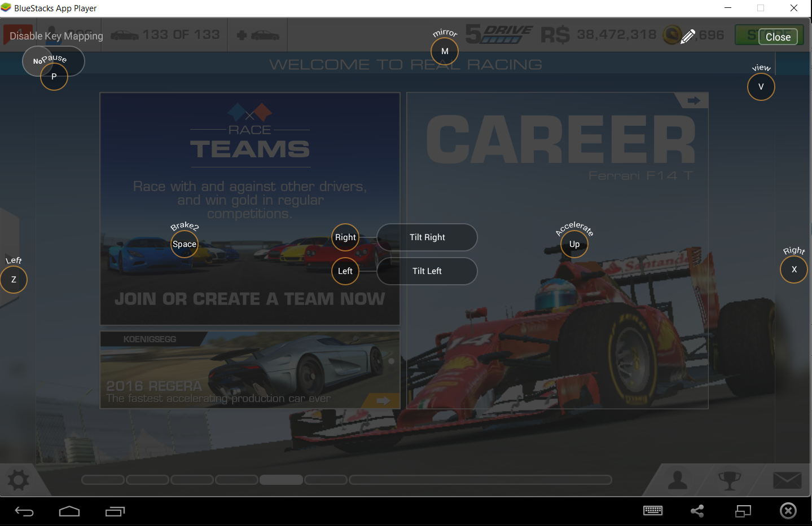
Task: Select the M key mirror mapping
Action: 445,51
